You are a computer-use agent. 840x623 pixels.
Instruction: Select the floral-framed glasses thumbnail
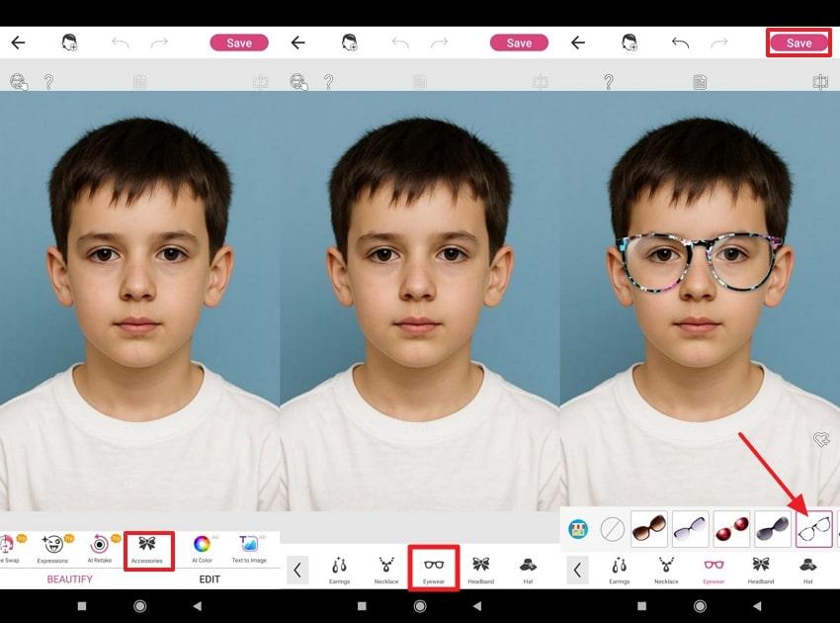(x=815, y=529)
